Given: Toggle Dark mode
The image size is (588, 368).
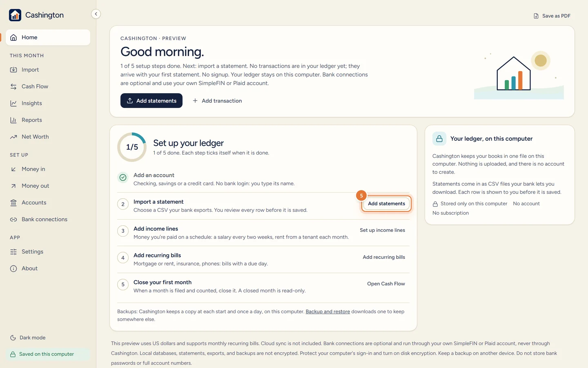Looking at the screenshot, I should click(28, 338).
